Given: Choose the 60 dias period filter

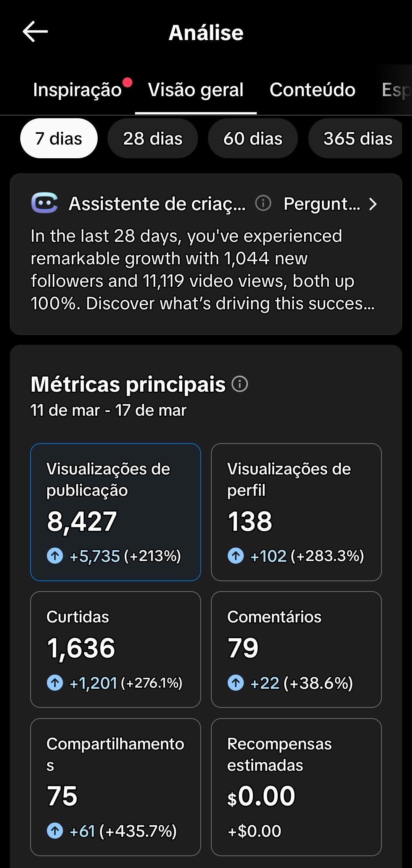Looking at the screenshot, I should [253, 138].
